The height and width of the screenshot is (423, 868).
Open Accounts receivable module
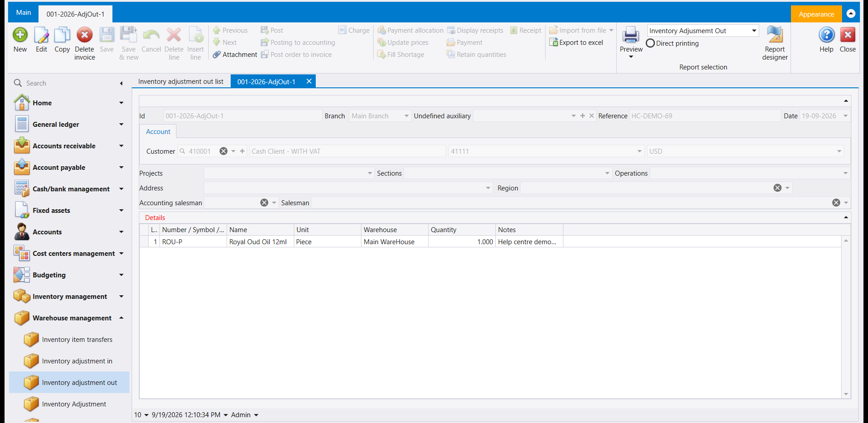pos(69,146)
